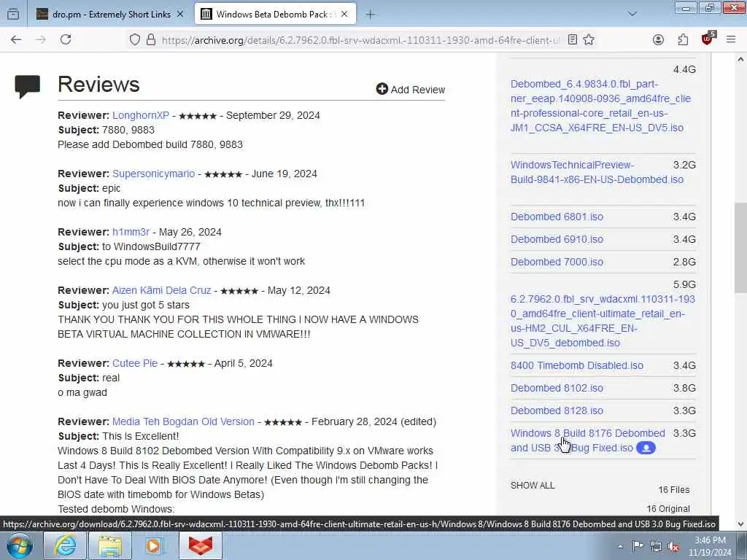Download Debombed 6801.iso
This screenshot has height=560, width=747.
[557, 217]
